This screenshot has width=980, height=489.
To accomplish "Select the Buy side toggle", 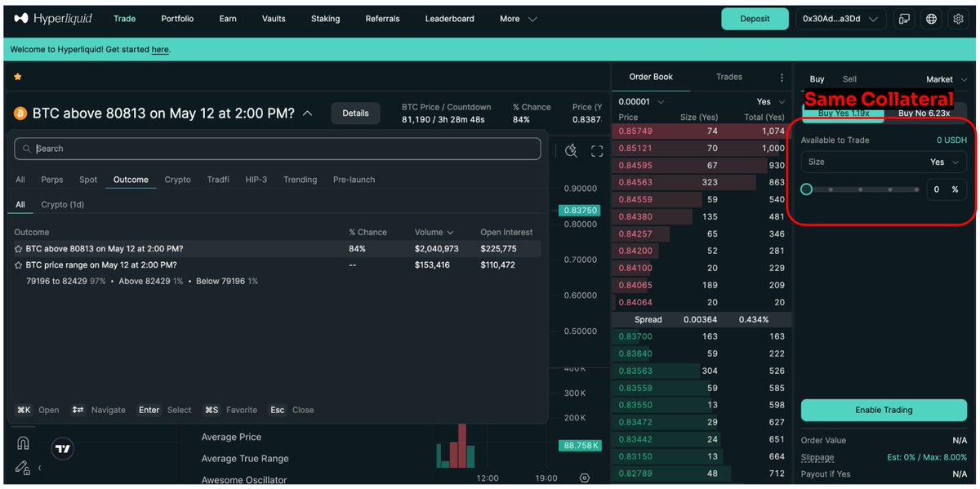I will (817, 79).
